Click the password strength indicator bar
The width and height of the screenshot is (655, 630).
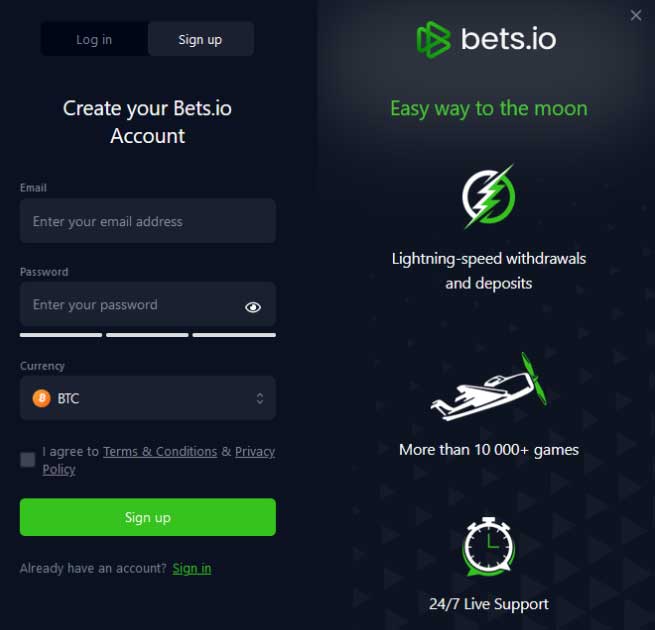point(148,335)
